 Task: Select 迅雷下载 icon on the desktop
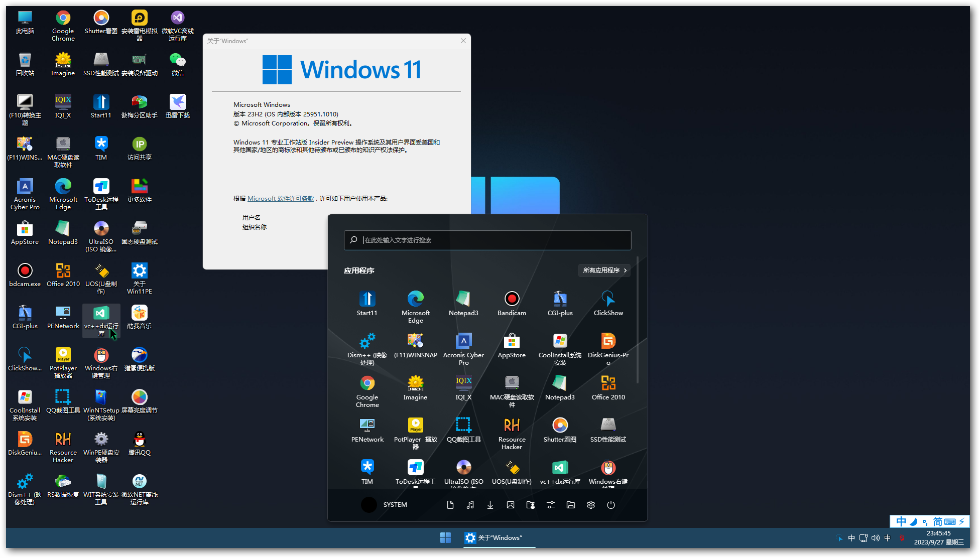point(177,106)
